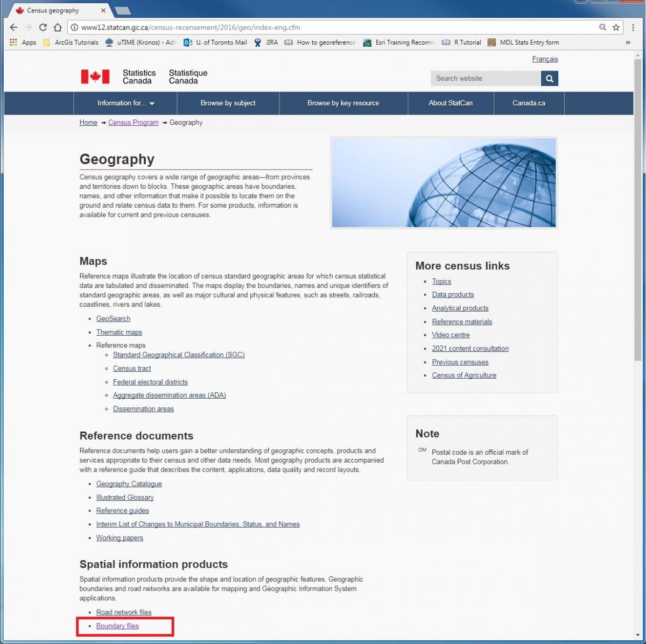Viewport: 646px width, 644px height.
Task: Open Browse by key resource menu
Action: click(x=343, y=103)
